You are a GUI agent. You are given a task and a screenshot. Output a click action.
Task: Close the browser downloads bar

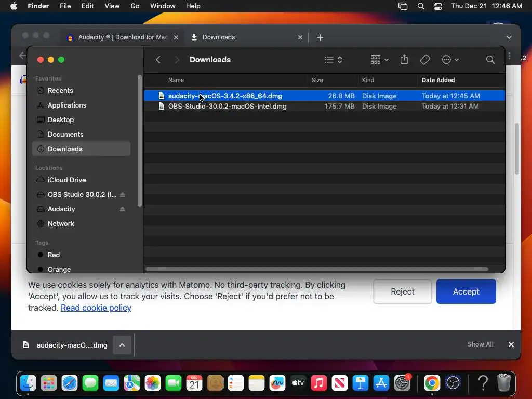[x=511, y=344]
